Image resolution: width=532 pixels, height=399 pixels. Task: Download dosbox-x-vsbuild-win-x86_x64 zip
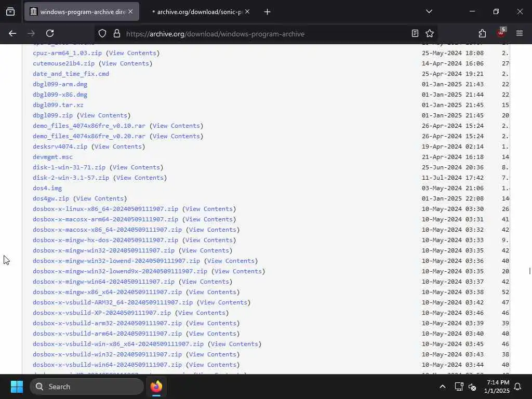pos(118,344)
